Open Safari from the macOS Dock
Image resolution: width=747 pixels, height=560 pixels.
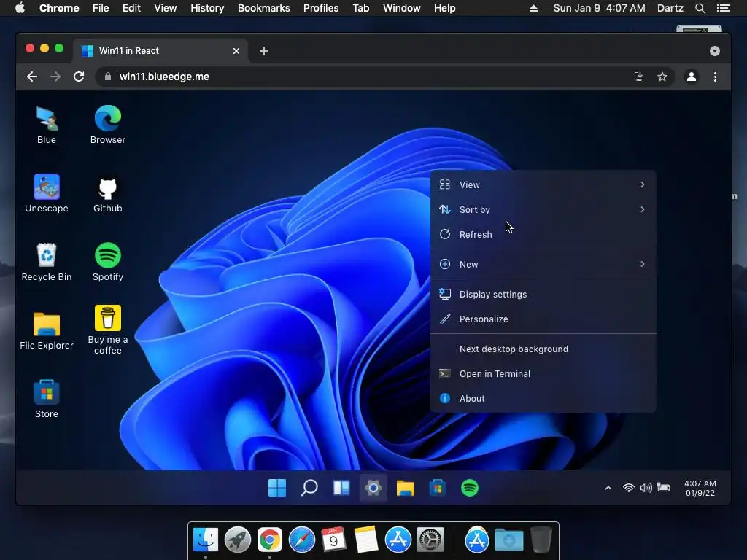tap(302, 540)
